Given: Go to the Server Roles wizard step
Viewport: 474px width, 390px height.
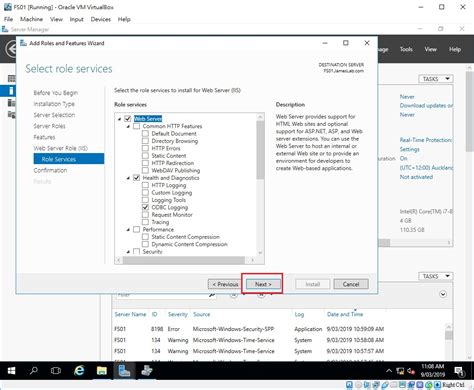Looking at the screenshot, I should point(49,126).
